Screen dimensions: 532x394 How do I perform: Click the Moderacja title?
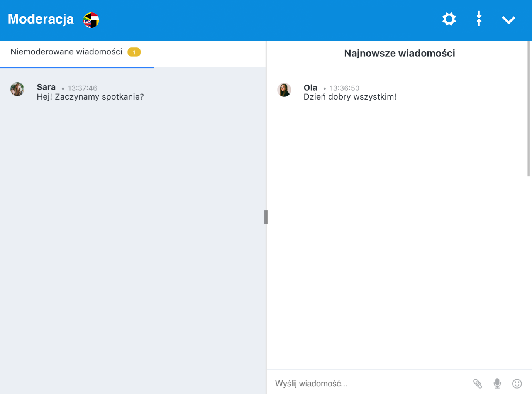41,19
